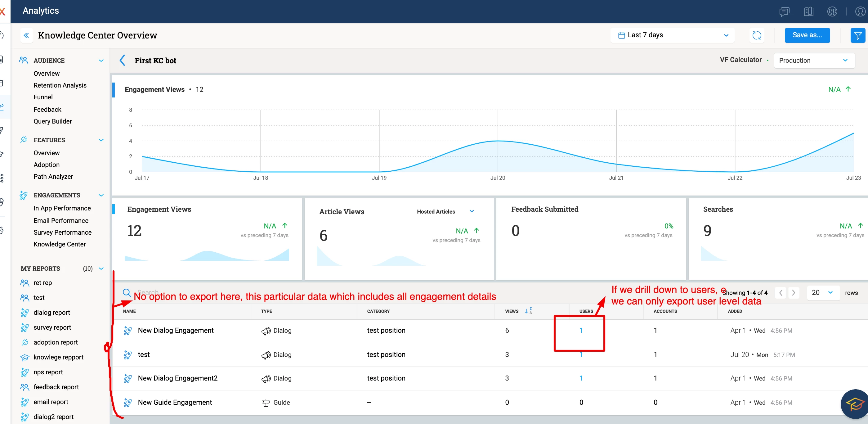
Task: Select the Feedback Submitted summary card
Action: pos(591,238)
